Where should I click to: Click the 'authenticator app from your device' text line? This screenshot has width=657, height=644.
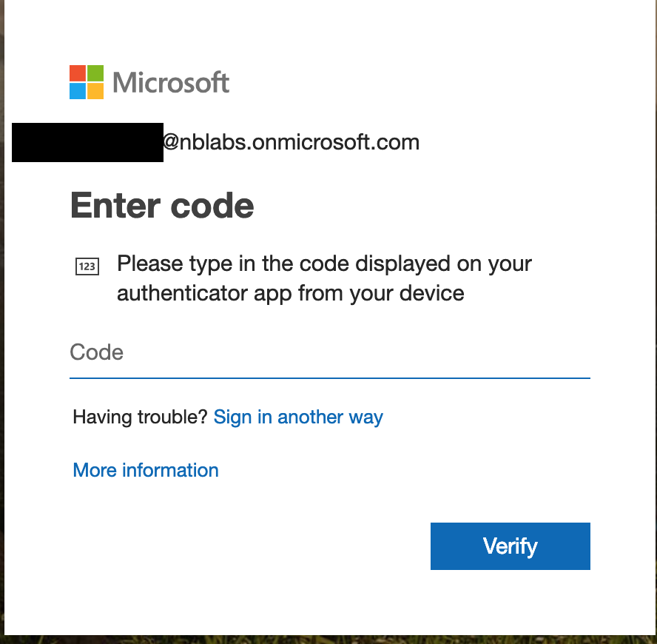290,293
